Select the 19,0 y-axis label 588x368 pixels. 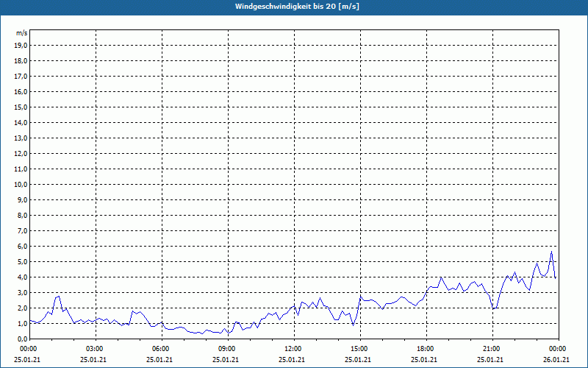[x=21, y=45]
